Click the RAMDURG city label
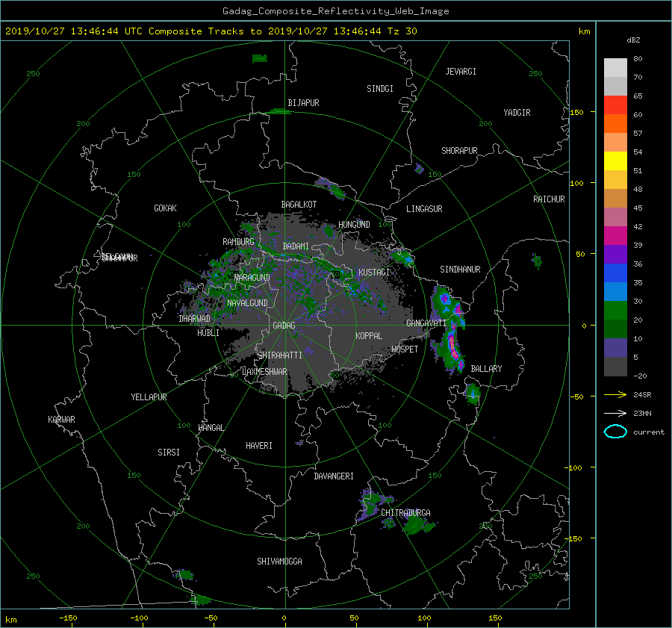Viewport: 672px width, 628px height. tap(238, 242)
